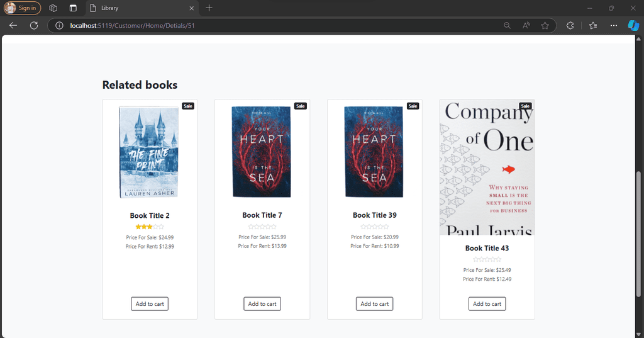Click 'Price For Rent: $12.99' text
Image resolution: width=644 pixels, height=338 pixels.
150,246
